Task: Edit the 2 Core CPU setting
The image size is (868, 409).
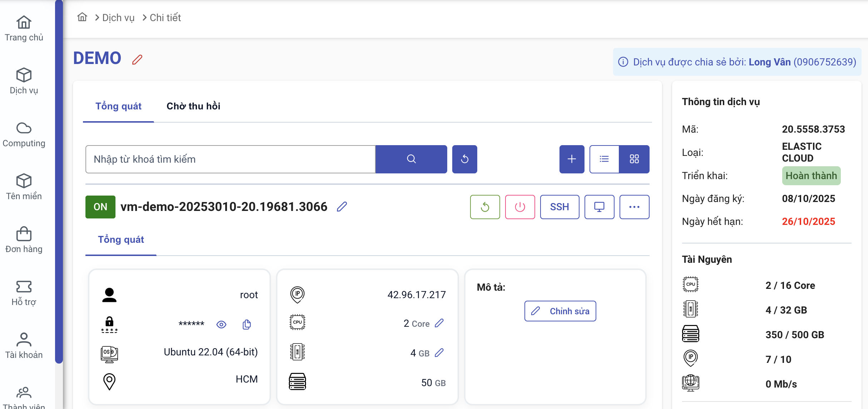Action: tap(439, 323)
